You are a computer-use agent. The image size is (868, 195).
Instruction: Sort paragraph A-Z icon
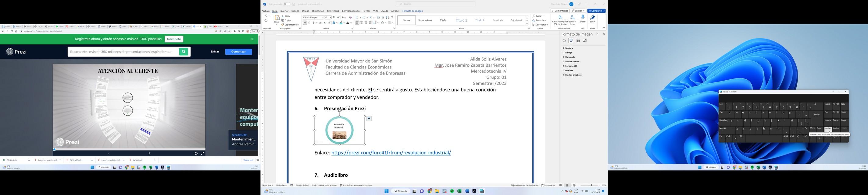tap(388, 17)
